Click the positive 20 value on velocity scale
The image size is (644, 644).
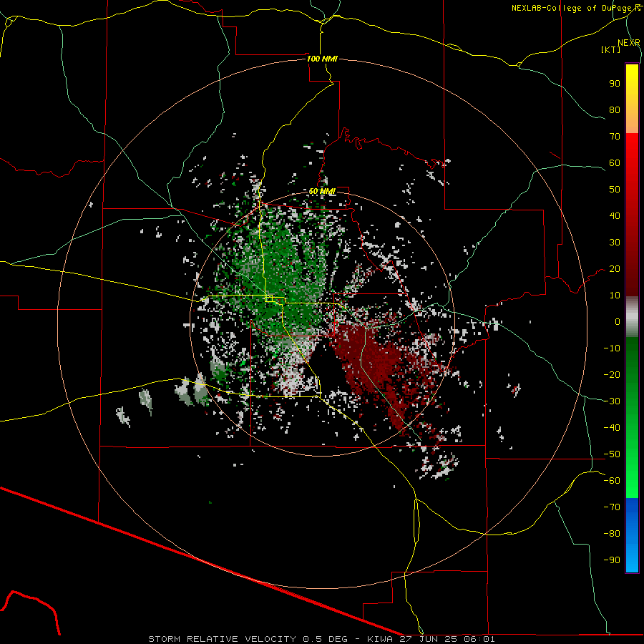[615, 268]
